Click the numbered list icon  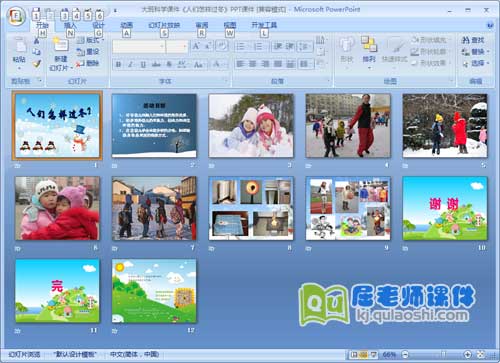point(259,46)
